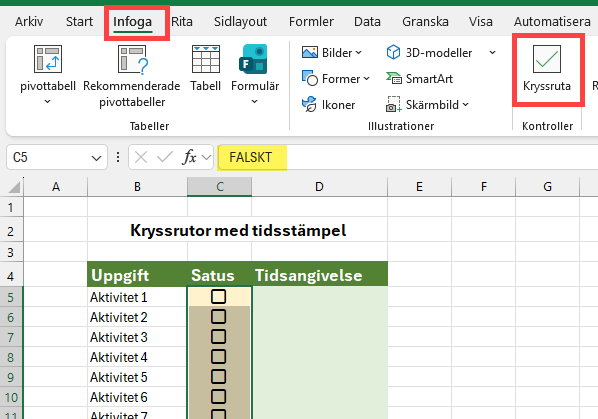
Task: Select column E header
Action: coord(420,187)
